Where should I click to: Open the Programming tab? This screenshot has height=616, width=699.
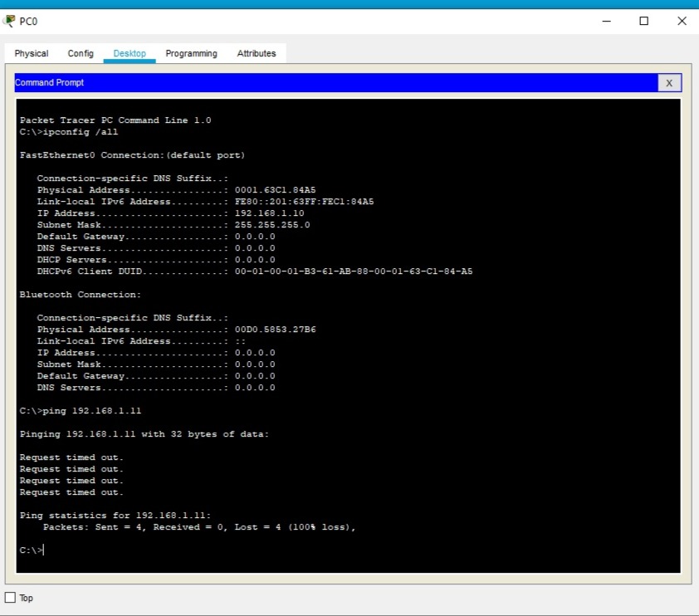(191, 53)
